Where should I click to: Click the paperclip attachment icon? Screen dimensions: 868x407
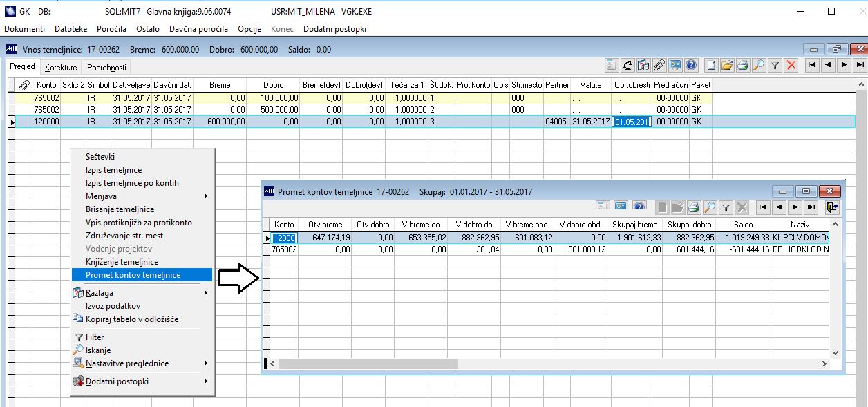pos(659,65)
